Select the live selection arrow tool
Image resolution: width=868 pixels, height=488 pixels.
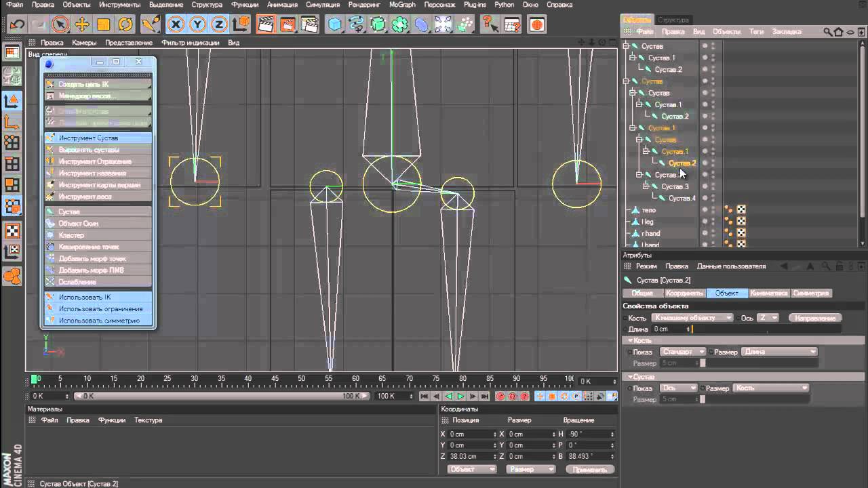[60, 25]
